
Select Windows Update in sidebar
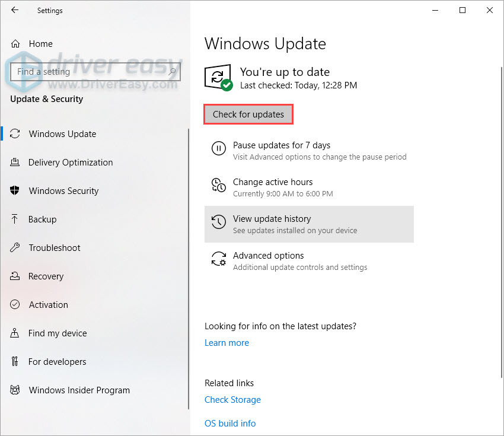click(x=94, y=133)
